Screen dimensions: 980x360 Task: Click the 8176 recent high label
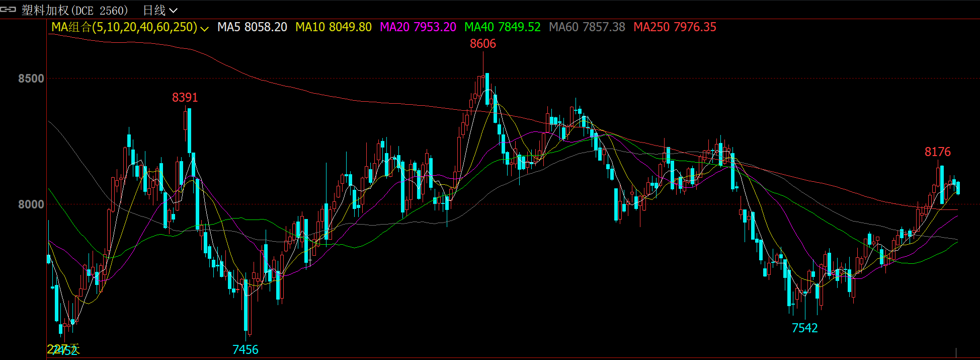click(937, 152)
